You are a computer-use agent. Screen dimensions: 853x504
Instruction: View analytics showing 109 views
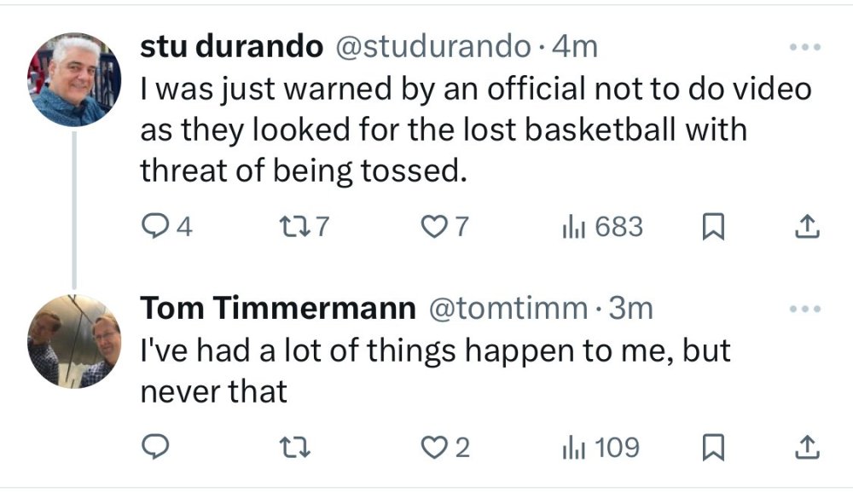click(x=601, y=447)
